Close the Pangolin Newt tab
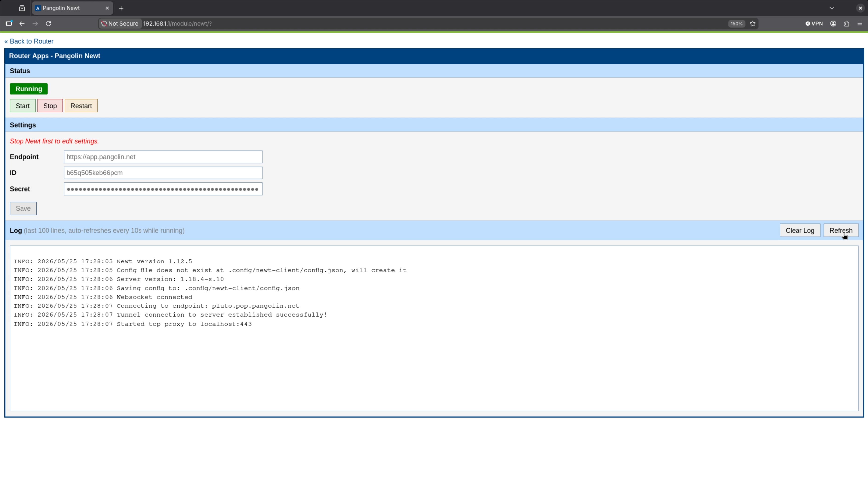 coord(107,8)
